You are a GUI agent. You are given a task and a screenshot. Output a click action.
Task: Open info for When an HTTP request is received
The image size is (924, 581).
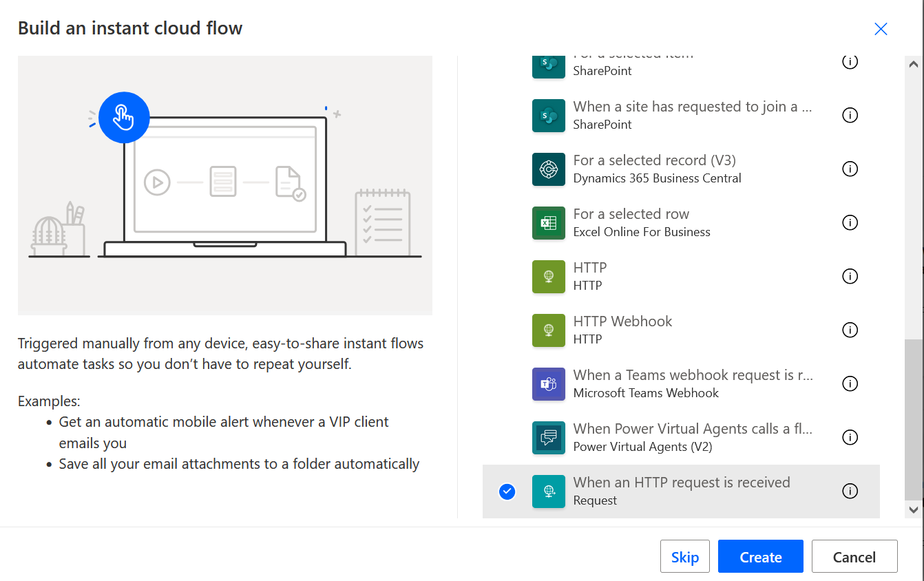pos(850,491)
